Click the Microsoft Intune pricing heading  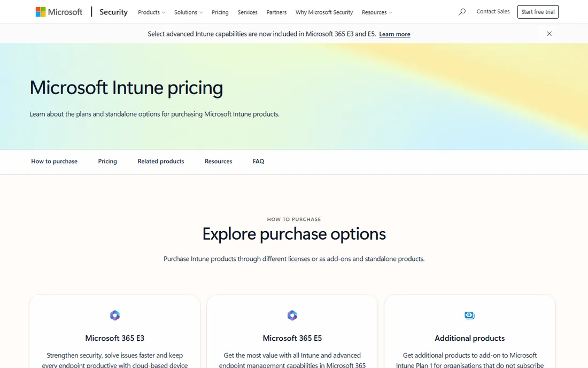126,88
